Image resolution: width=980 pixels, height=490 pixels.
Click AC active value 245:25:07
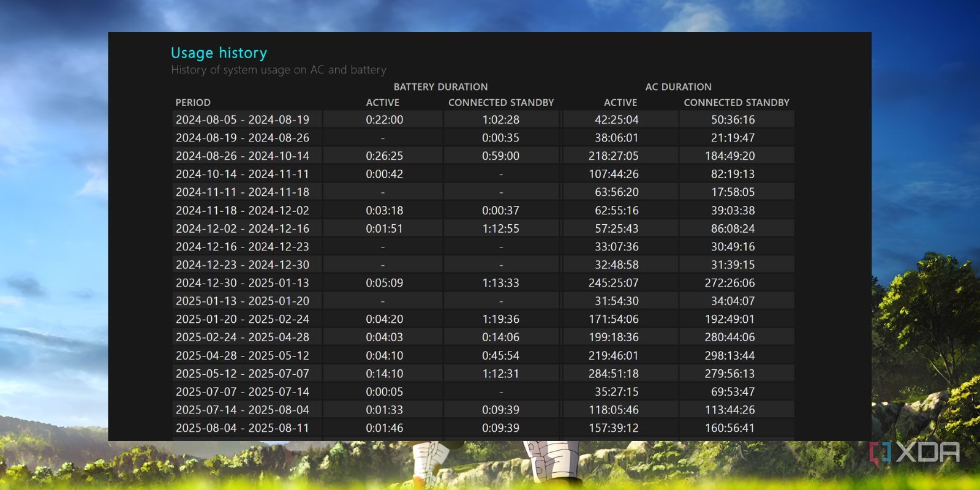tap(614, 283)
